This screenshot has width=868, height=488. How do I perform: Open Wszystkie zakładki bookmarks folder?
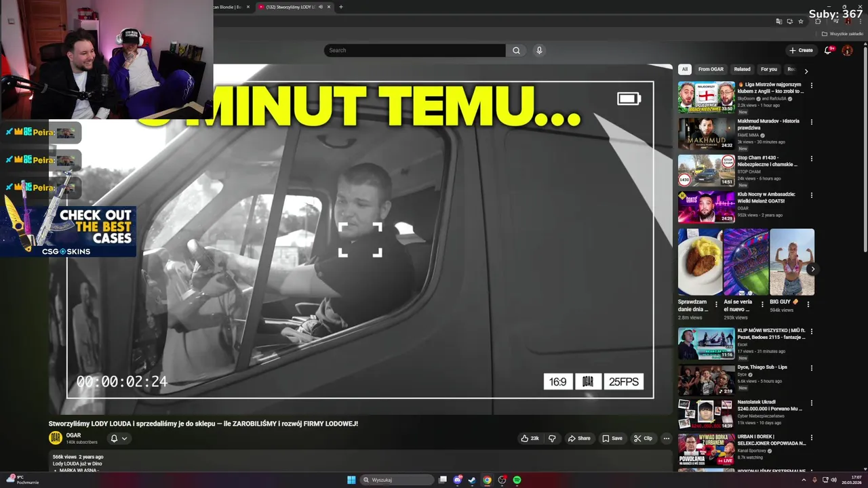(x=842, y=33)
